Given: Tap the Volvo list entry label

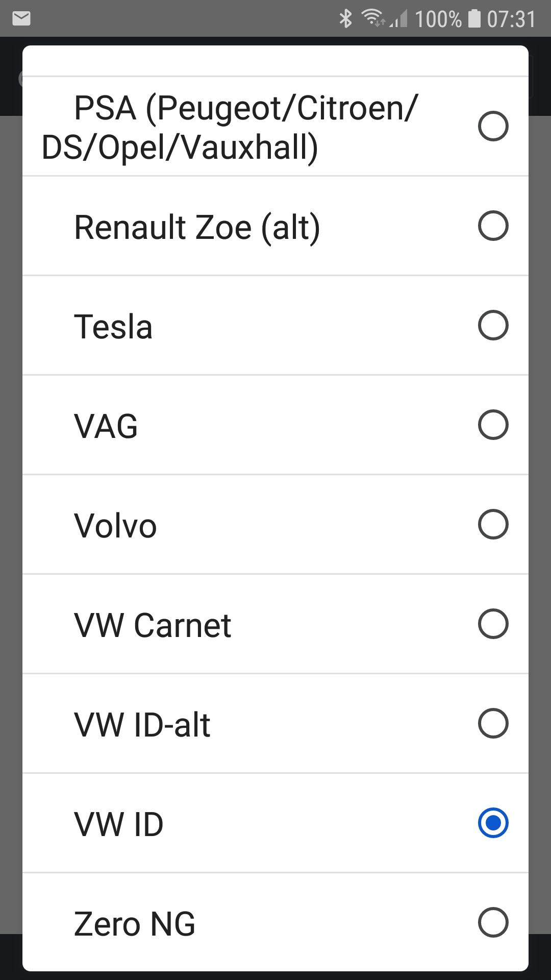Looking at the screenshot, I should (x=115, y=526).
